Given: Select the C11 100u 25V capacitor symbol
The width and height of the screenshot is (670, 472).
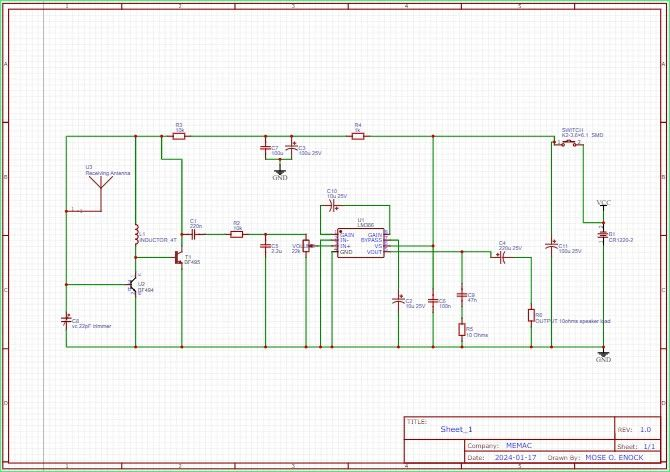Looking at the screenshot, I should (x=551, y=246).
